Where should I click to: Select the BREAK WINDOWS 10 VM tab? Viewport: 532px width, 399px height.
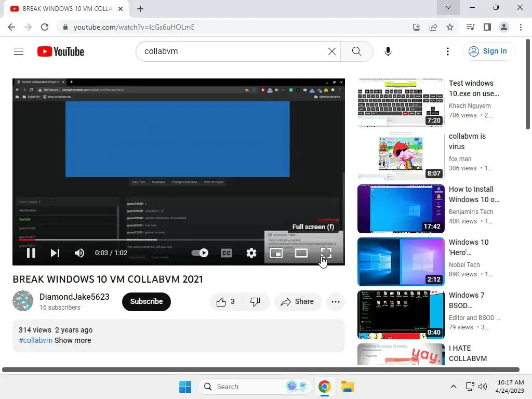pos(67,9)
